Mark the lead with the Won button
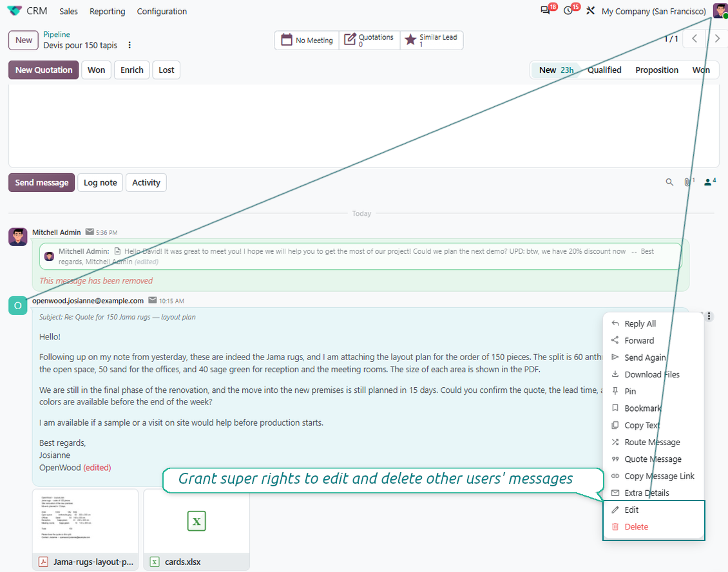The height and width of the screenshot is (572, 728). [x=96, y=70]
